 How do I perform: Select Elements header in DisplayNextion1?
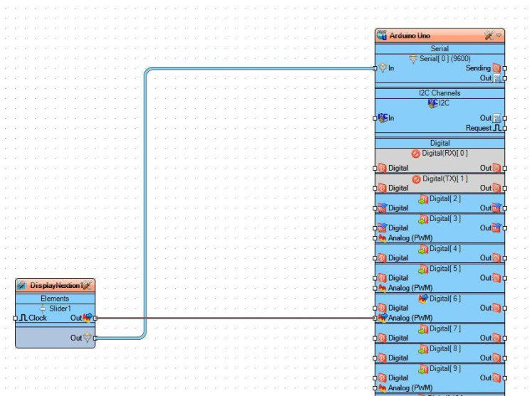(55, 299)
